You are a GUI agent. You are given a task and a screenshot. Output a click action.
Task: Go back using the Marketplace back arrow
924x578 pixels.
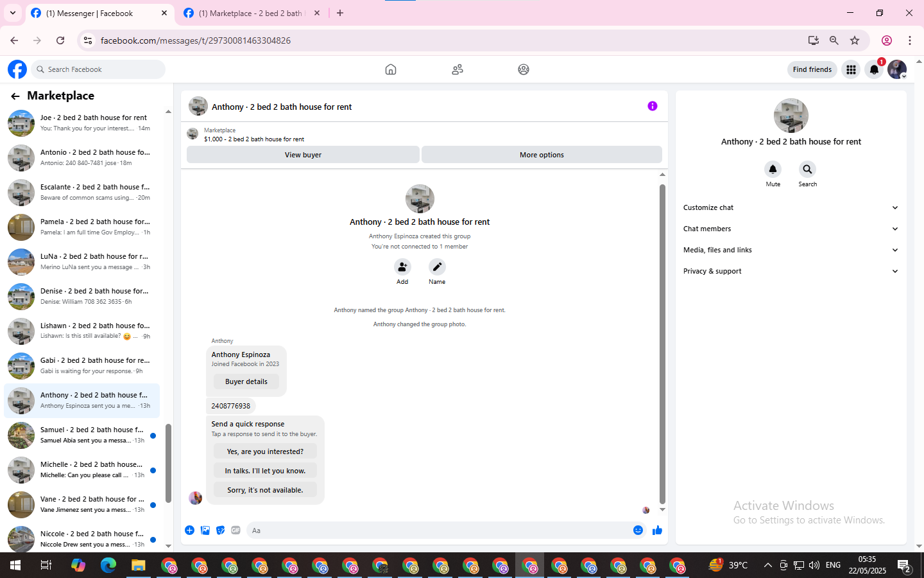(x=15, y=96)
